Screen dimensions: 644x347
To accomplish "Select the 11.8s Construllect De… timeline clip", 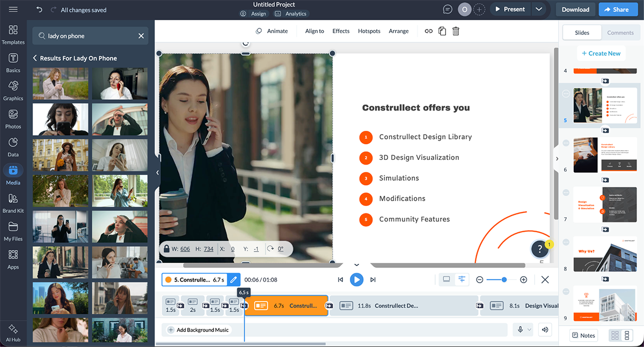I will click(x=404, y=306).
